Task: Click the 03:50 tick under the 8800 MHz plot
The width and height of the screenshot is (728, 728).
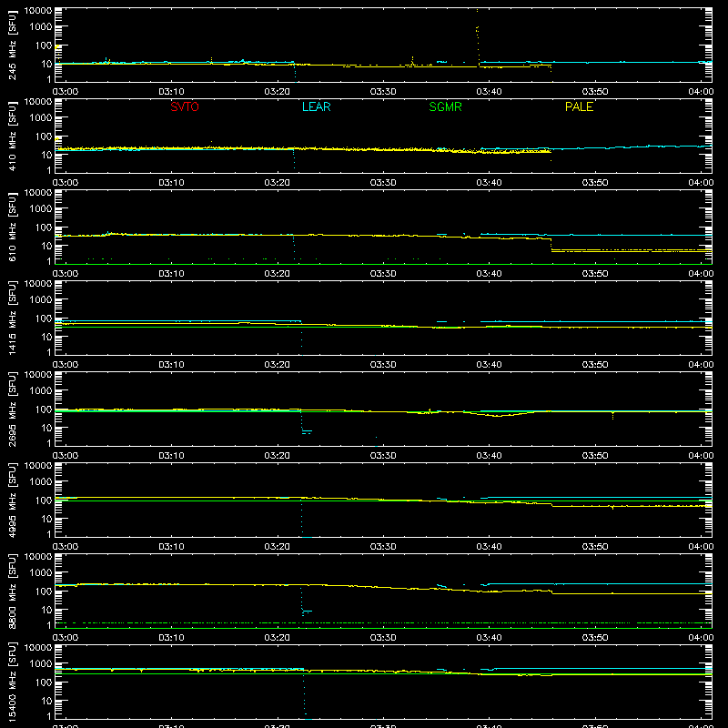Action: (x=595, y=638)
